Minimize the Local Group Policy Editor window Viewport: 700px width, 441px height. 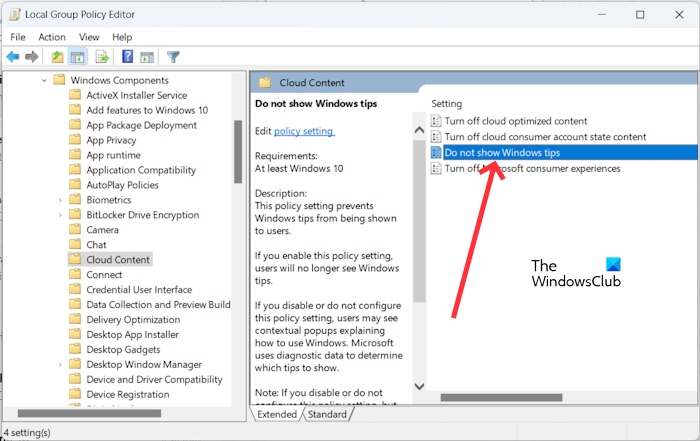coord(601,15)
